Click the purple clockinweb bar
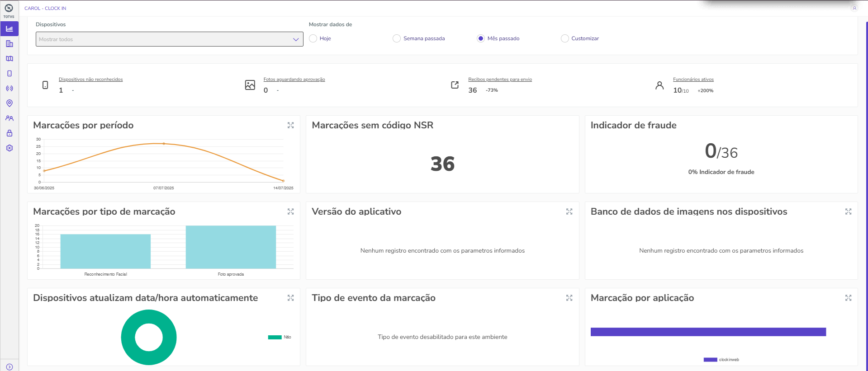 coord(708,332)
